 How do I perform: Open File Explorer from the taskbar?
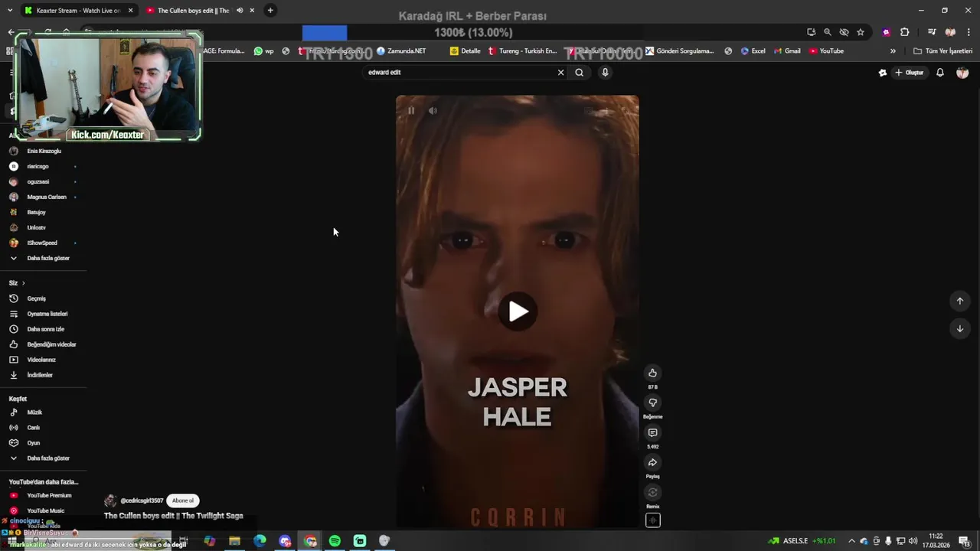pos(234,541)
